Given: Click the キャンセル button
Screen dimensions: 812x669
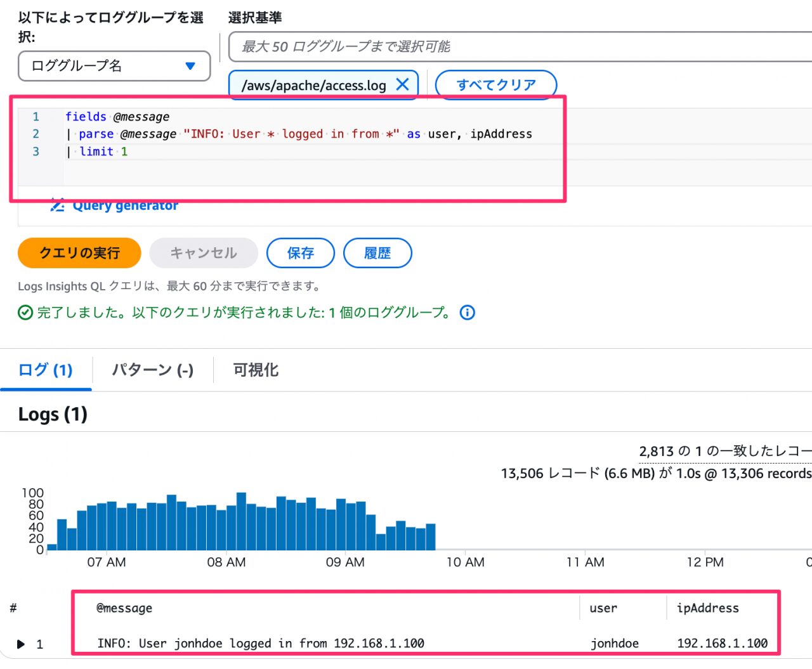Looking at the screenshot, I should (204, 253).
